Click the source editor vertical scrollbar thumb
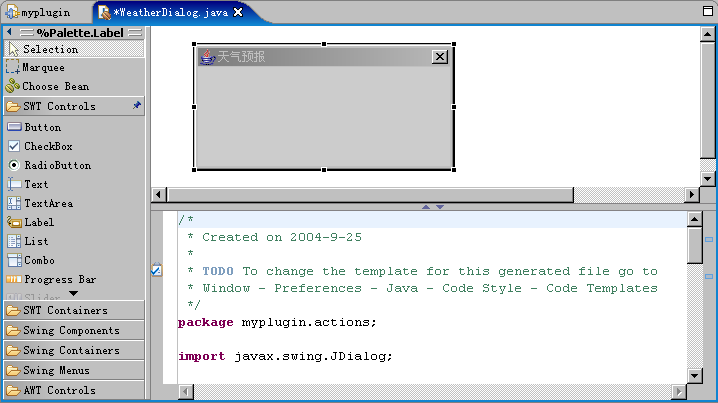This screenshot has height=403, width=718. click(x=695, y=245)
